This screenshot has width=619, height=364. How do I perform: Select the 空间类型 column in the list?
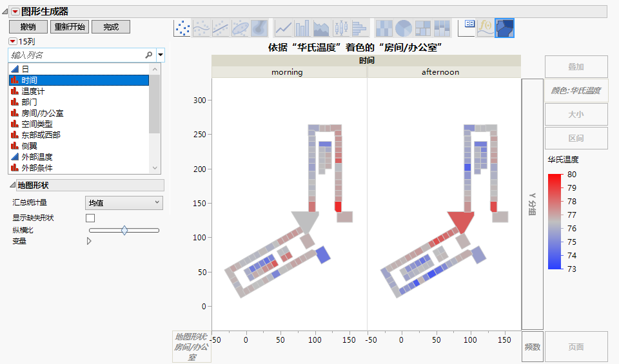[x=79, y=124]
